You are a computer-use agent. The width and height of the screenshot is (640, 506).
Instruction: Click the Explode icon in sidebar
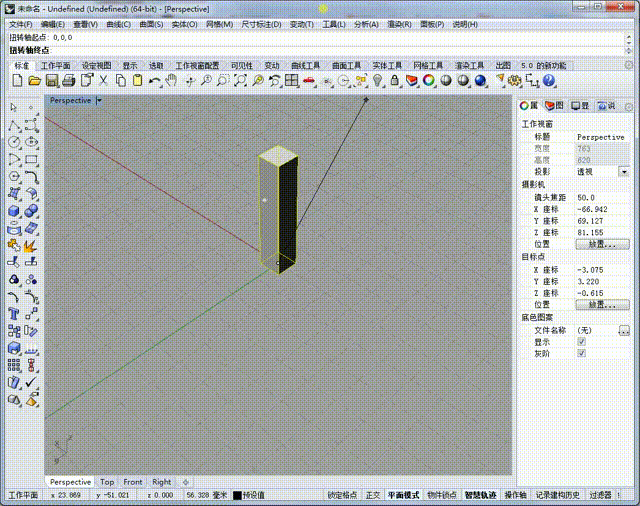click(31, 246)
